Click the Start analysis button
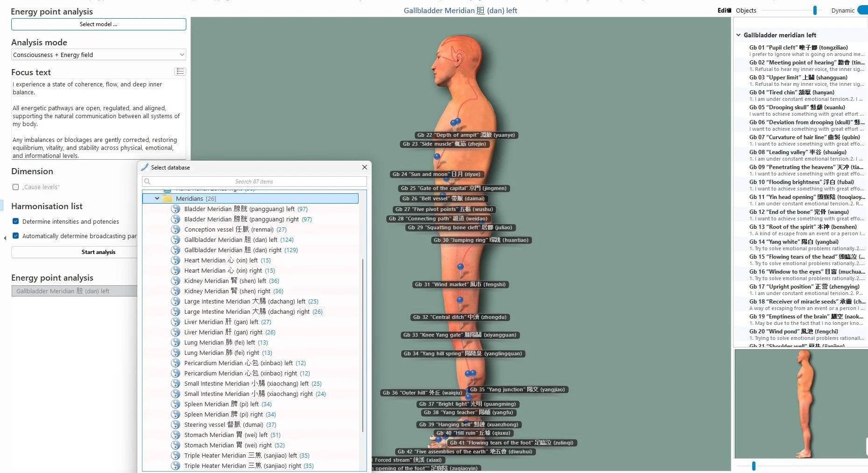The width and height of the screenshot is (868, 473). click(x=75, y=252)
